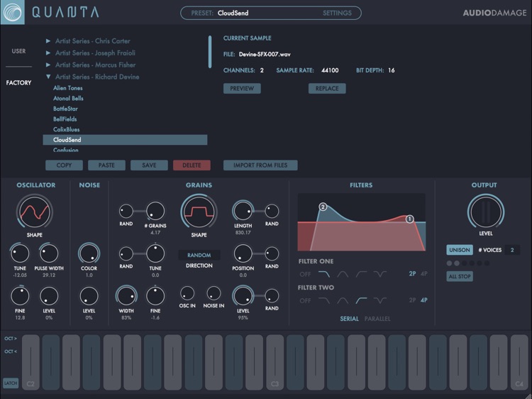532x399 pixels.
Task: Click the Oscillator Shape waveform knob
Action: tap(34, 212)
